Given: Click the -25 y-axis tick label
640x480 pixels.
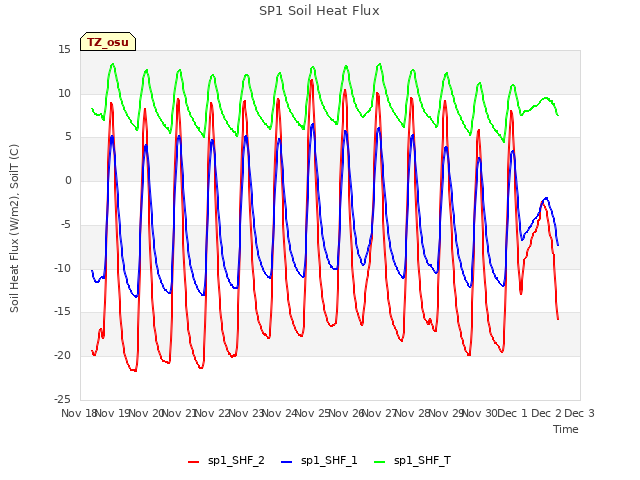Looking at the screenshot, I should (63, 399).
